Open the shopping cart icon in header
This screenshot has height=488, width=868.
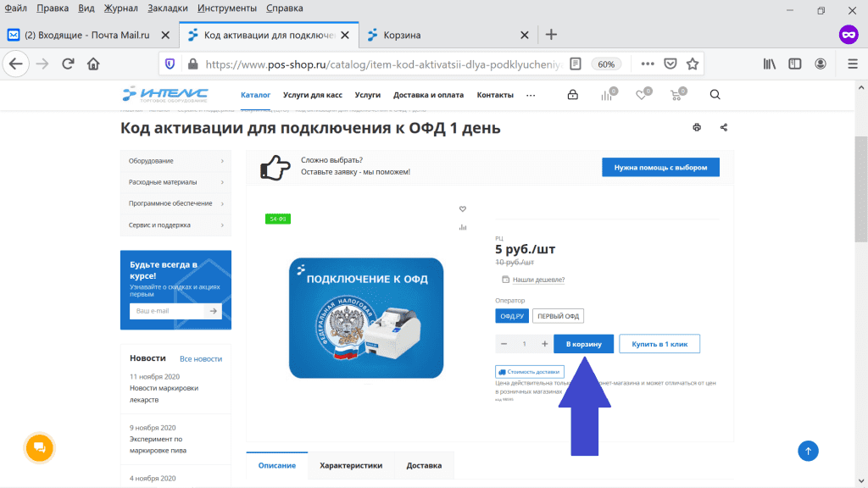coord(676,95)
